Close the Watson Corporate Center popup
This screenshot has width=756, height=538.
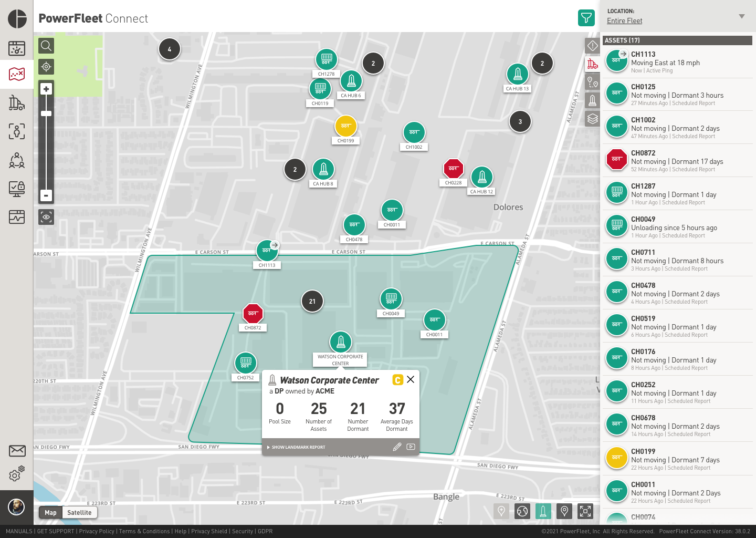point(411,379)
